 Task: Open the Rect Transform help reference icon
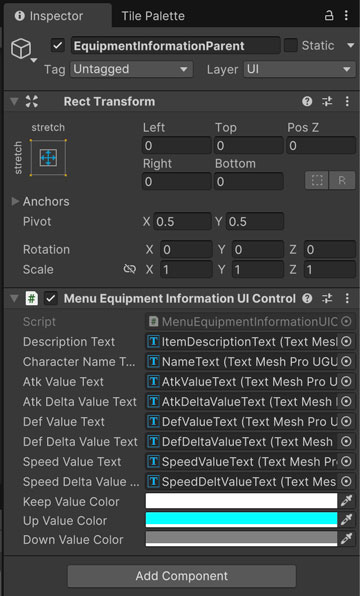coord(307,101)
